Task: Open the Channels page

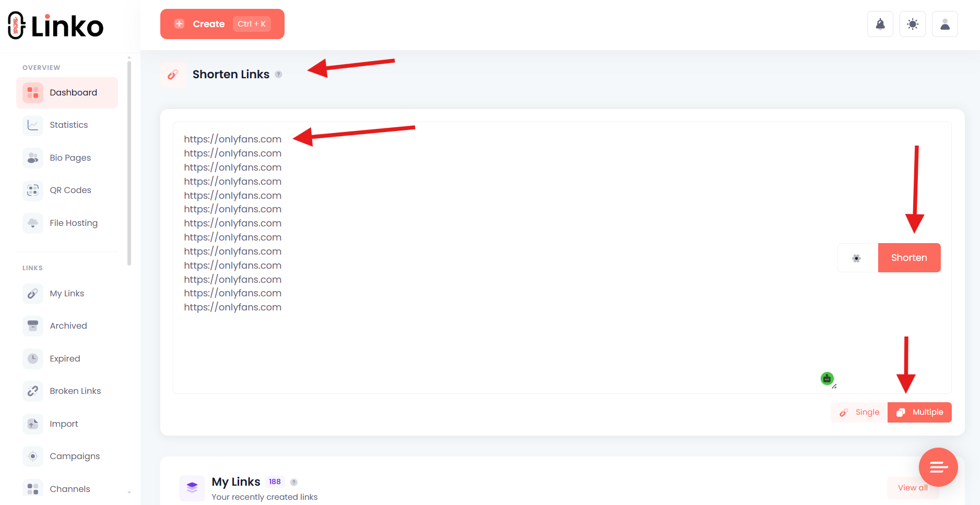Action: 67,489
